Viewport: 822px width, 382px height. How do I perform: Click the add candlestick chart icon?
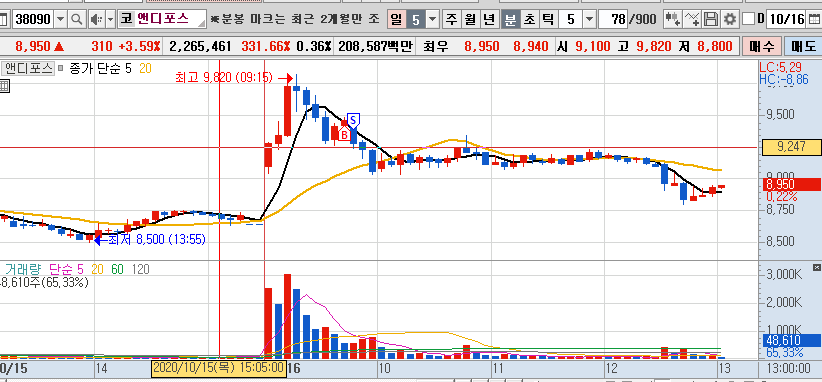(x=673, y=20)
